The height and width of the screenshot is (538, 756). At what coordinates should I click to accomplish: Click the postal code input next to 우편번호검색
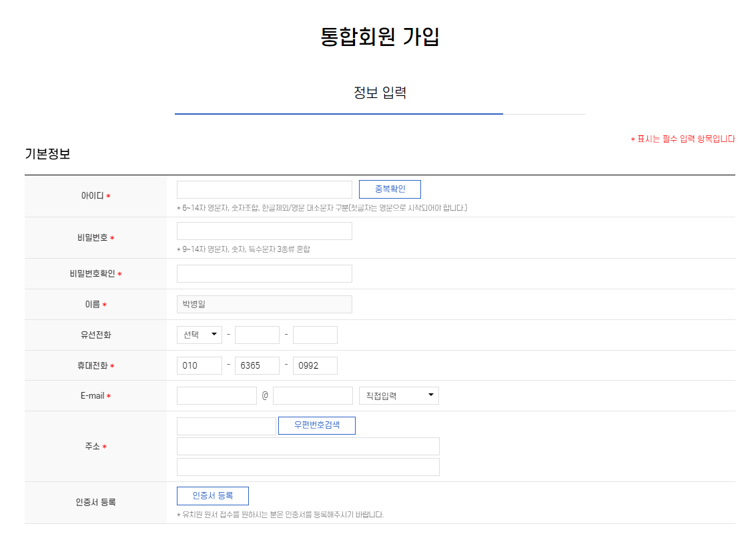pyautogui.click(x=226, y=425)
